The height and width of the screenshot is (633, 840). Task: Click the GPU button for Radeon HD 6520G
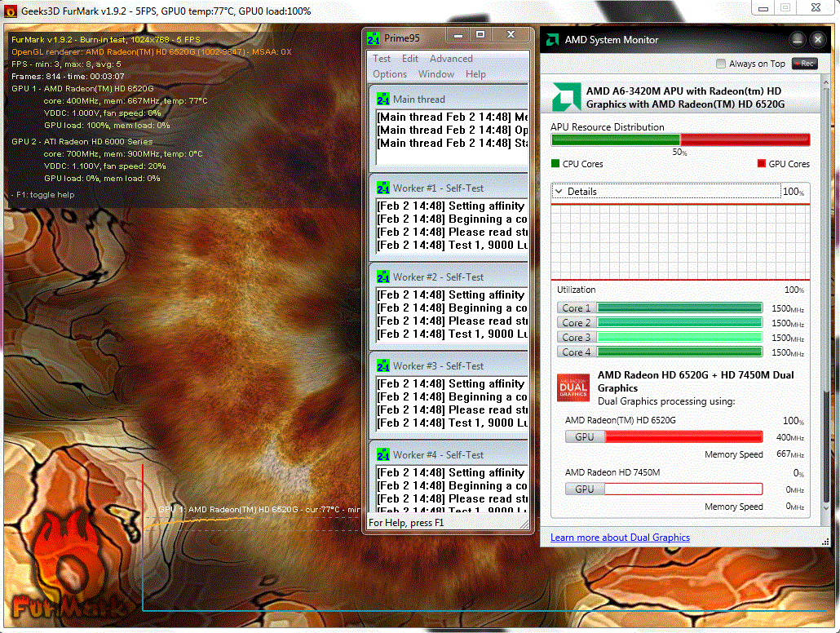[585, 437]
